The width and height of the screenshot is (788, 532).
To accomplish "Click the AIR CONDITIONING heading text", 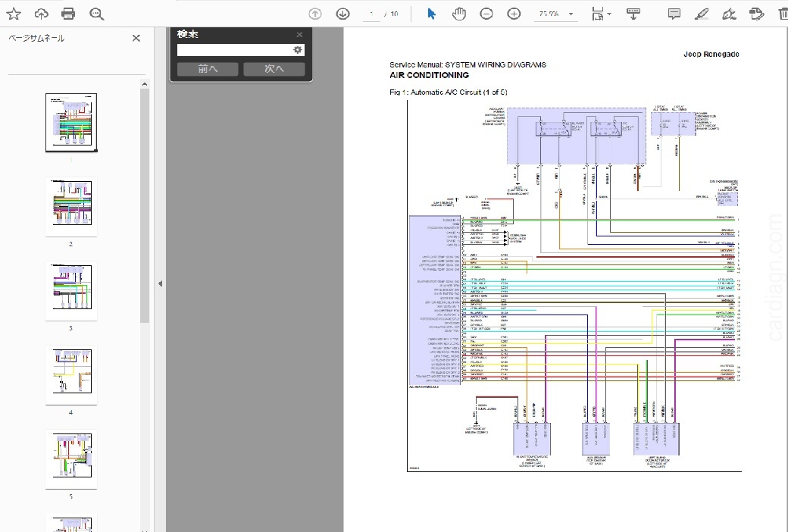I will [429, 75].
